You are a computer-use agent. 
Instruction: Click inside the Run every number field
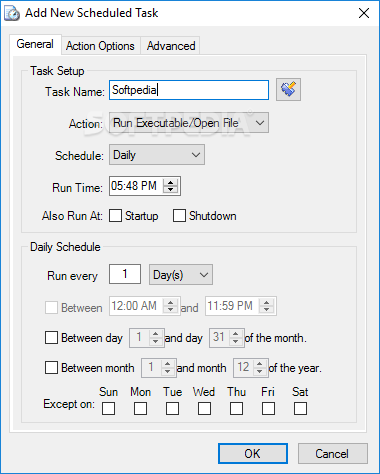[x=125, y=274]
